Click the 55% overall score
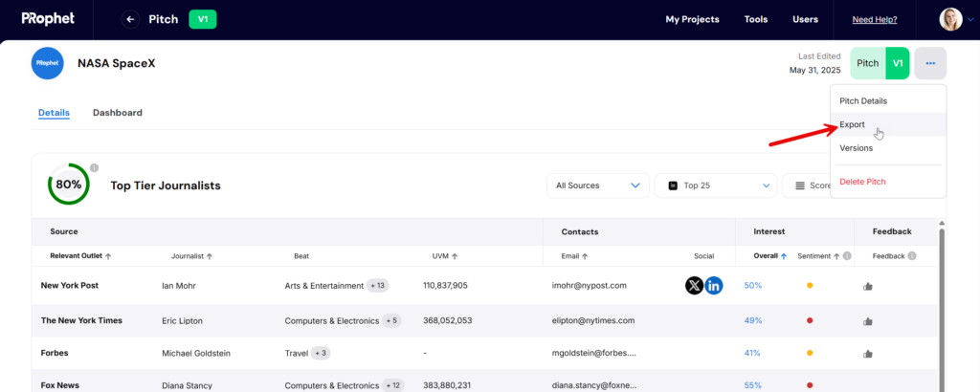Viewport: 980px width, 392px height. click(x=753, y=385)
